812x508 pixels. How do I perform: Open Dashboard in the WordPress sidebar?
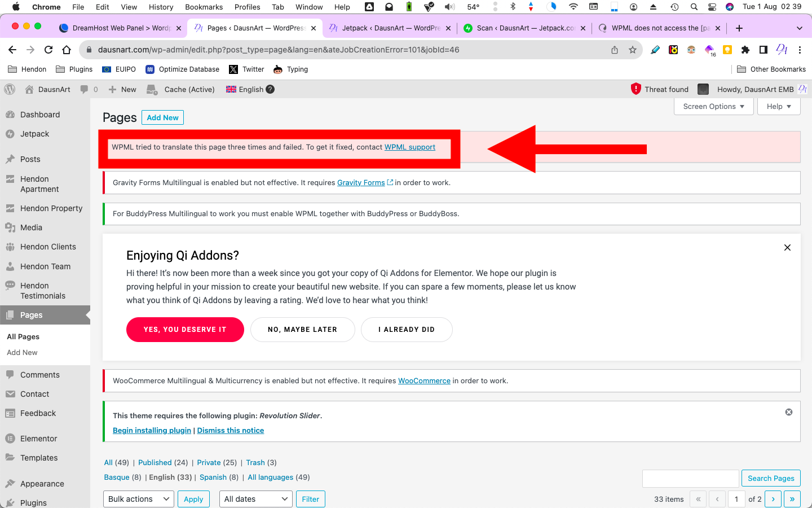pos(39,115)
